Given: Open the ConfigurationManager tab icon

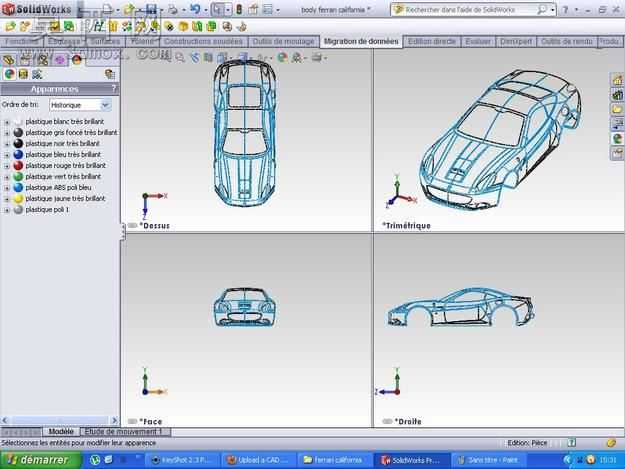Looking at the screenshot, I should pos(42,60).
